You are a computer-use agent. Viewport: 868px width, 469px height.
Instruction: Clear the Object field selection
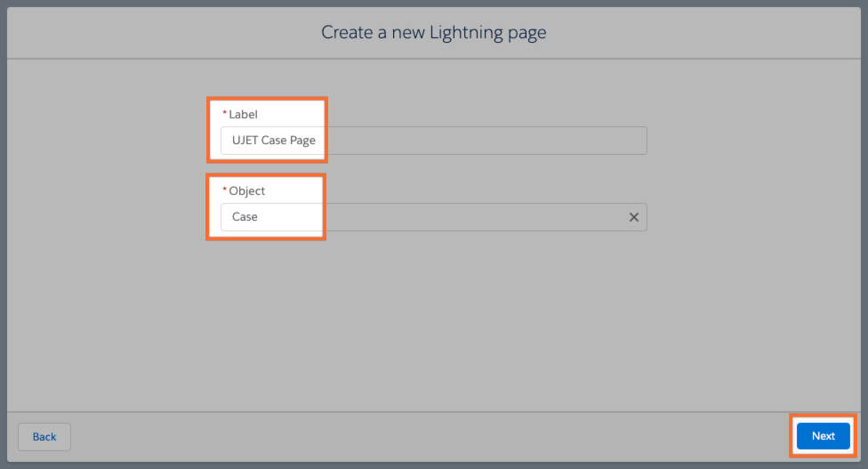click(x=634, y=217)
